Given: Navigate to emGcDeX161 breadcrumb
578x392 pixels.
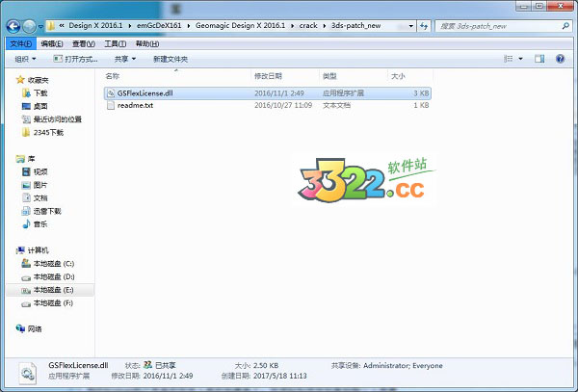Looking at the screenshot, I should click(x=159, y=25).
